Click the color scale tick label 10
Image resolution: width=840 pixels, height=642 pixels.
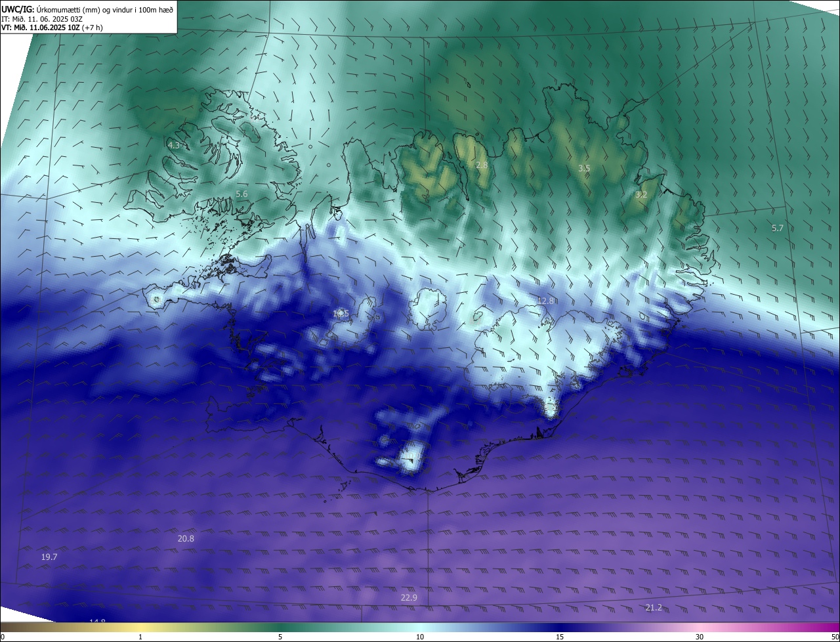pos(420,637)
